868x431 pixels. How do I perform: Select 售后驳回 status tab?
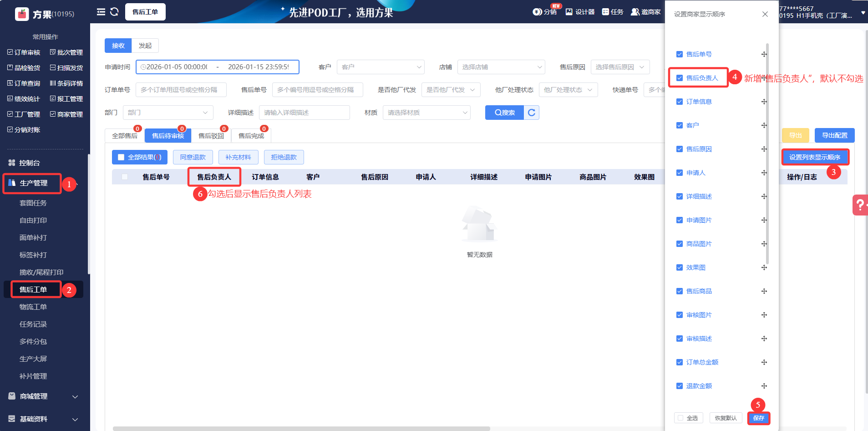click(x=211, y=136)
